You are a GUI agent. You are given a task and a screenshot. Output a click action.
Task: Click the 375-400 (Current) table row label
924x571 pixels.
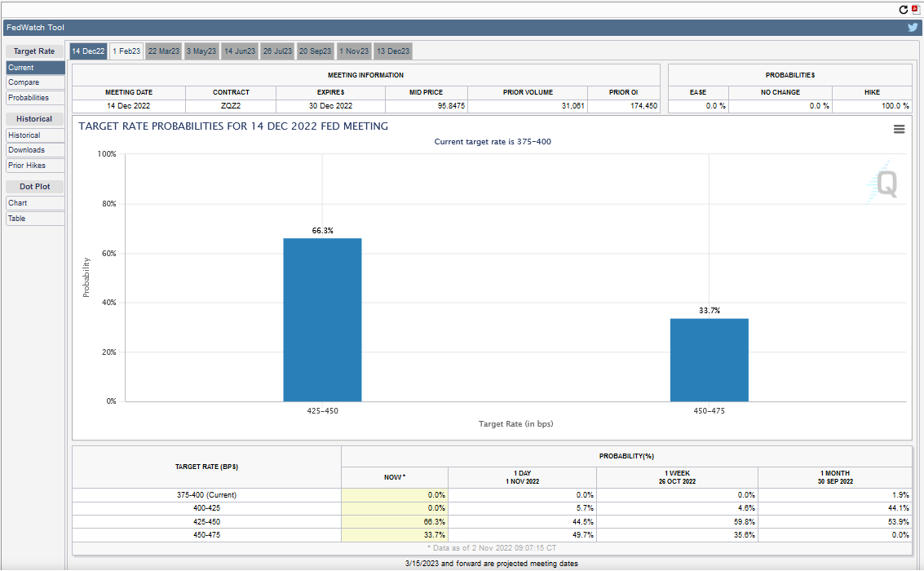[206, 495]
